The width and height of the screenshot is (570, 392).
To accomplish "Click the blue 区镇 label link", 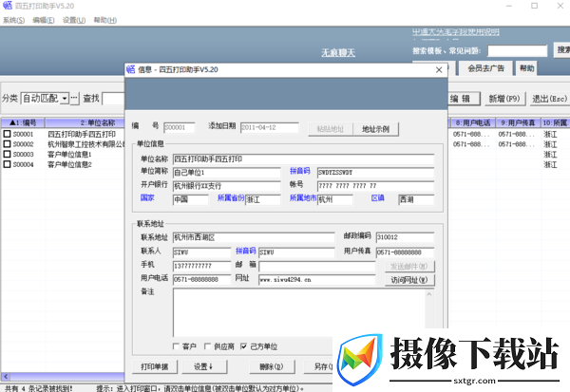I will pos(378,198).
